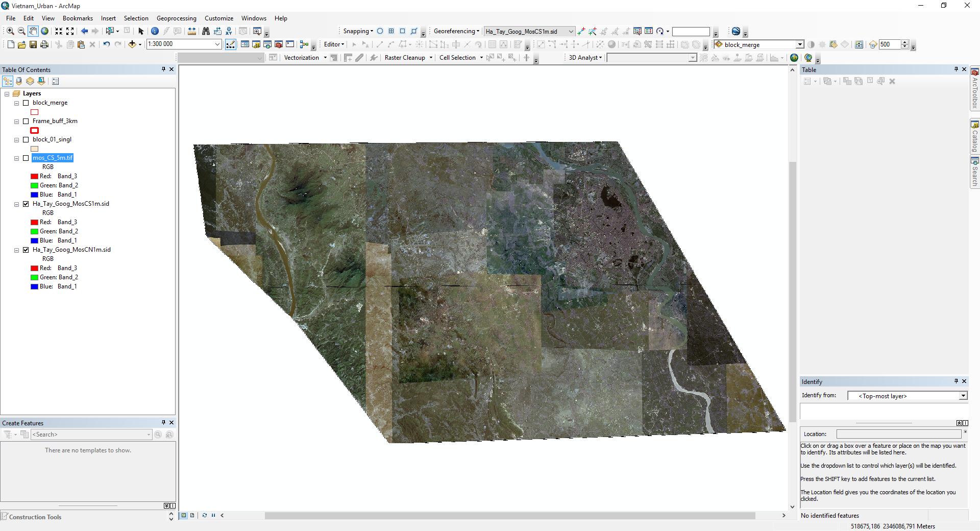Open the map scale 1:300 000 dropdown
This screenshot has height=531, width=980.
coord(217,44)
